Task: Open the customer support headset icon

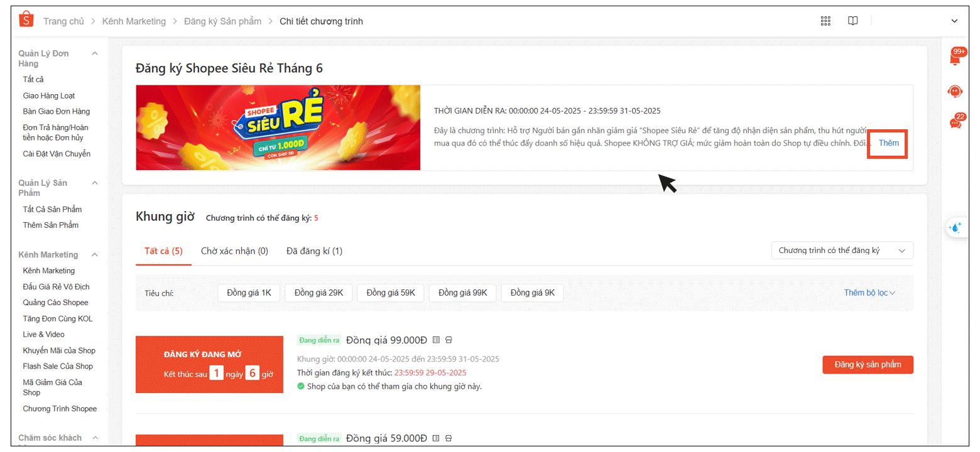Action: point(955,92)
